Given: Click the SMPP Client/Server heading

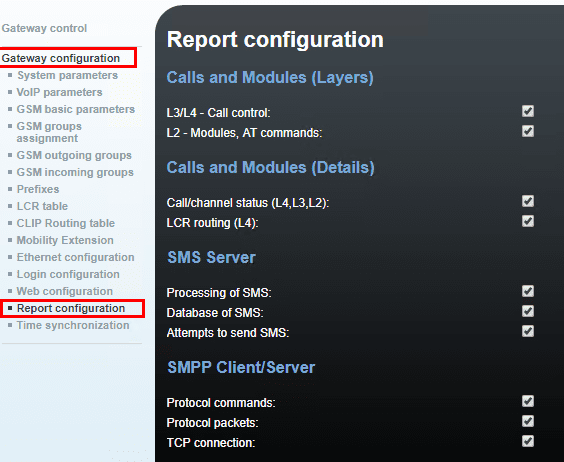Looking at the screenshot, I should tap(241, 367).
